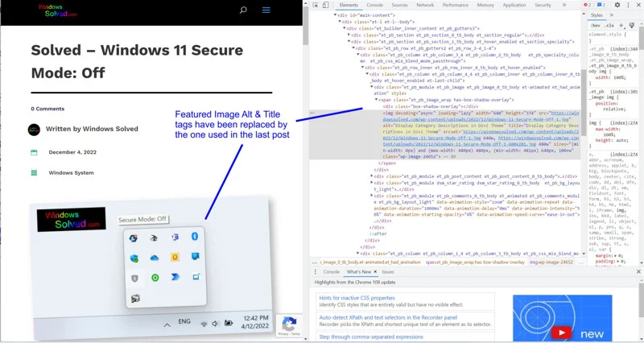Open the website hamburger menu
This screenshot has width=644, height=343.
266,10
